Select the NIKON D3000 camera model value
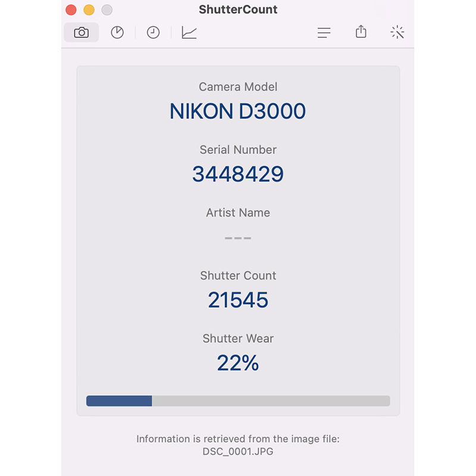Viewport: 476px width, 476px height. pyautogui.click(x=237, y=111)
